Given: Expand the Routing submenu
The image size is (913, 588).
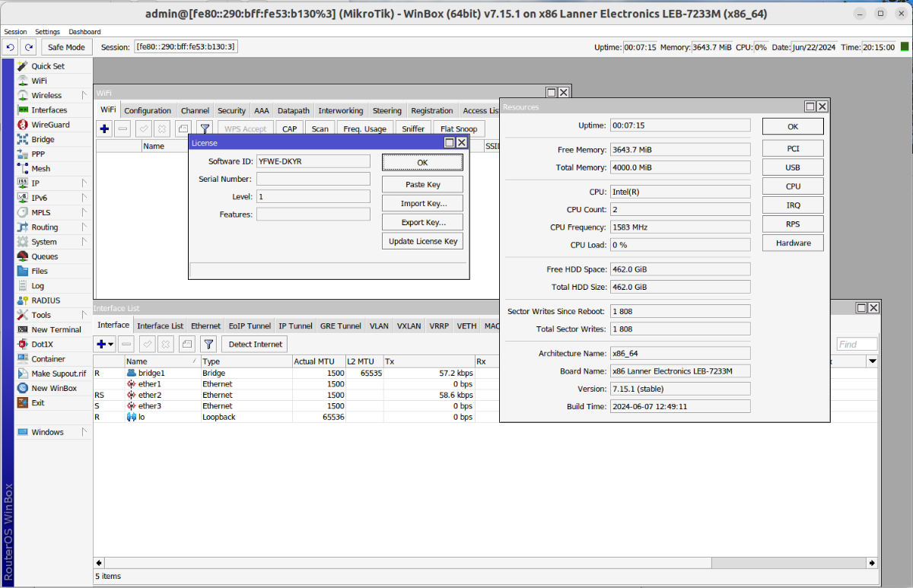Looking at the screenshot, I should tap(84, 227).
